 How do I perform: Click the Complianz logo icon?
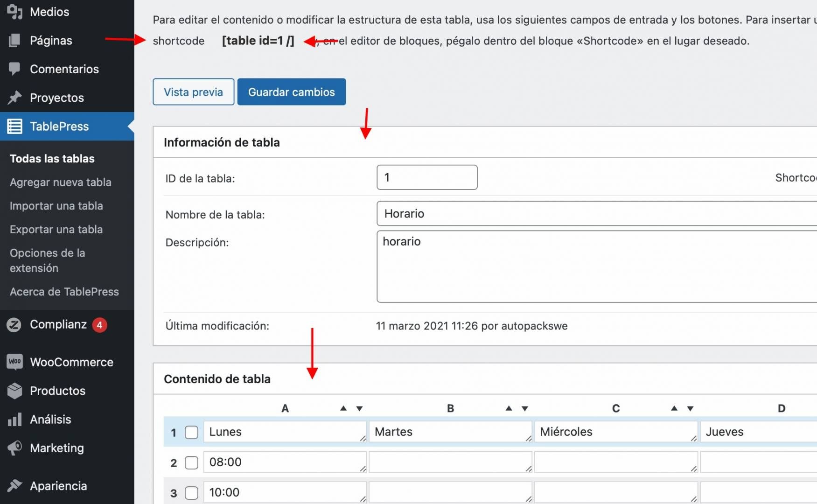tap(14, 325)
